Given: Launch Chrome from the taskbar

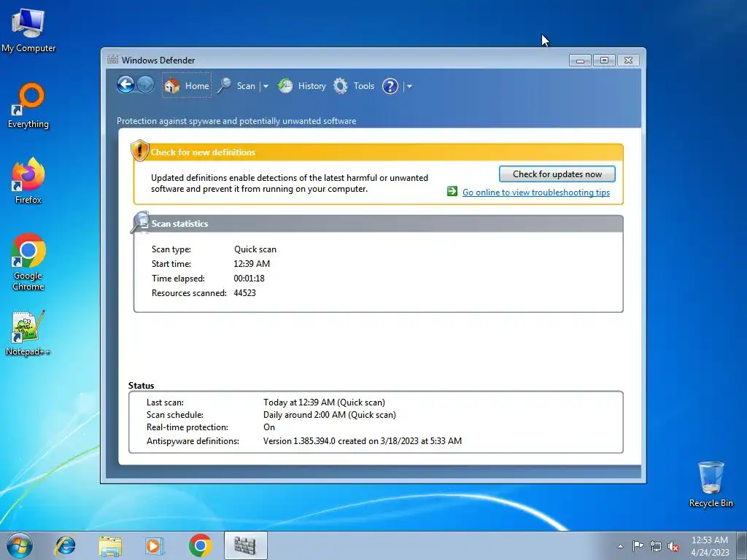Looking at the screenshot, I should pyautogui.click(x=200, y=545).
